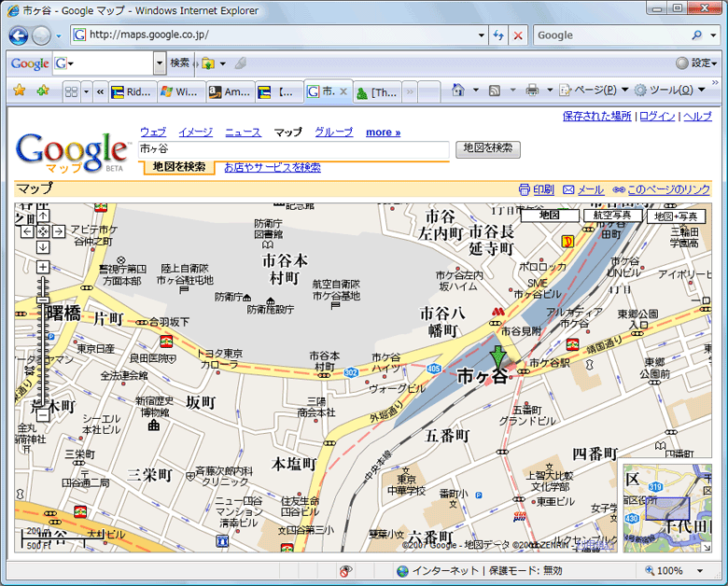Click the green marker at 市ヶ谷

pyautogui.click(x=498, y=356)
